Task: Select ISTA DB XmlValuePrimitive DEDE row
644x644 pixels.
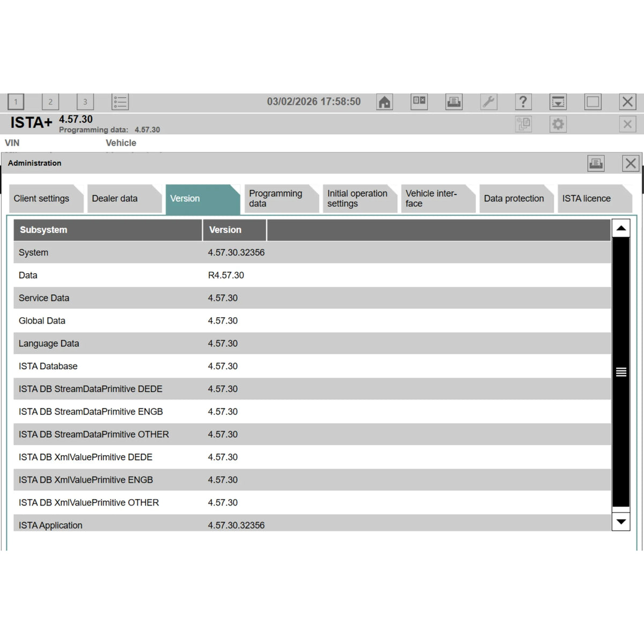Action: click(312, 457)
